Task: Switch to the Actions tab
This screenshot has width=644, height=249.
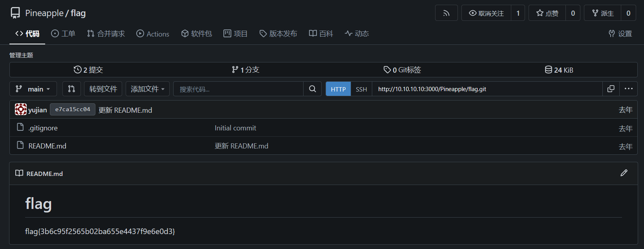Action: pos(153,34)
